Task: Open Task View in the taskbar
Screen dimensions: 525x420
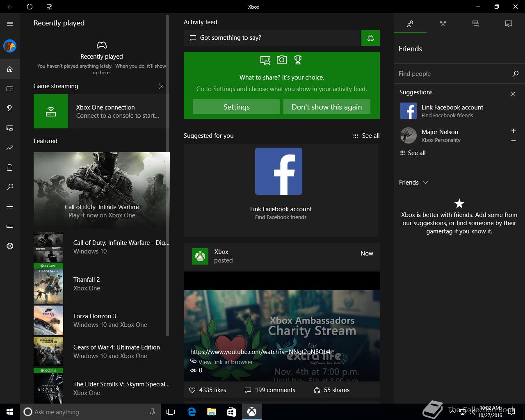Action: pyautogui.click(x=171, y=412)
